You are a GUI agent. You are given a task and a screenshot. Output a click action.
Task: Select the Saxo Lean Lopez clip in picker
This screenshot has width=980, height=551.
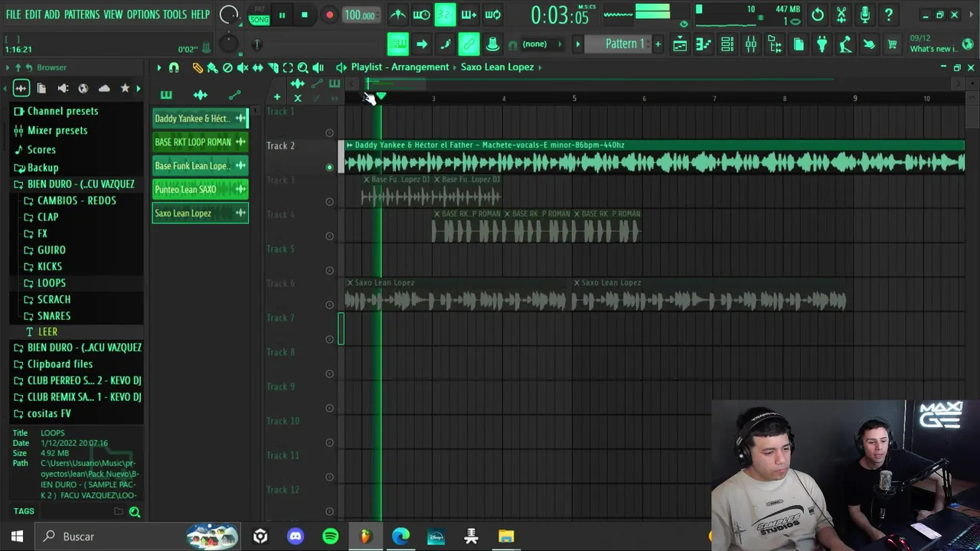tap(200, 214)
